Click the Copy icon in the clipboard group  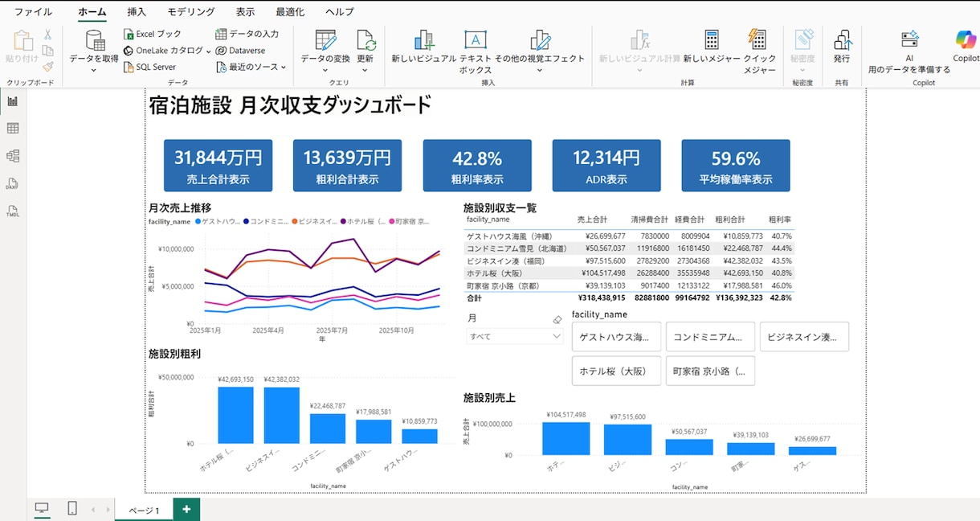47,51
